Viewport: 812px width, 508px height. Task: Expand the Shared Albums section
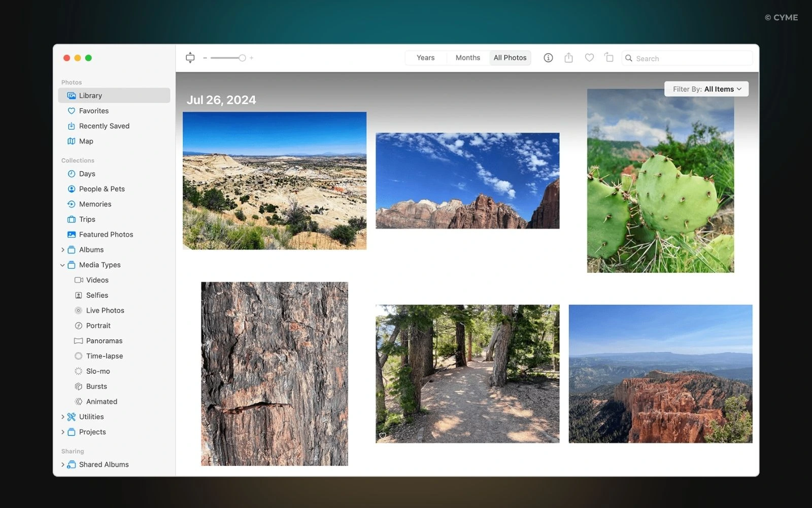click(x=63, y=465)
